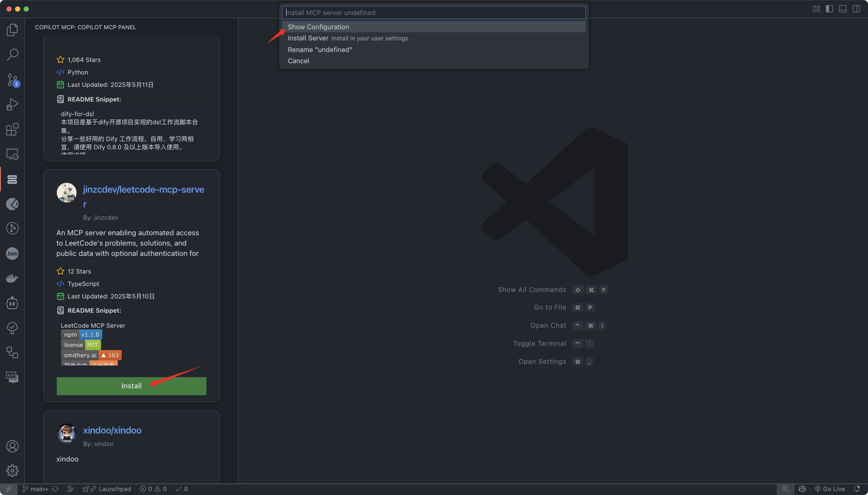Open the Extensions view icon

coord(12,129)
